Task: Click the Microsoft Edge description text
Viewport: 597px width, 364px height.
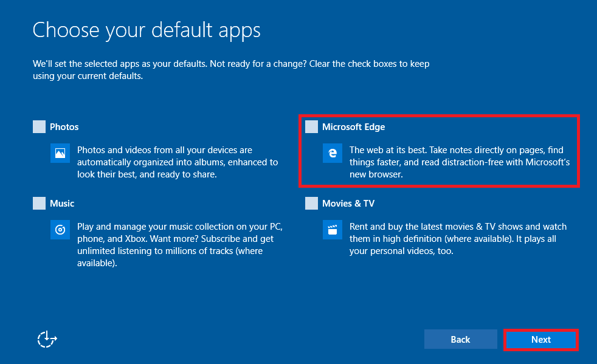Action: 458,162
